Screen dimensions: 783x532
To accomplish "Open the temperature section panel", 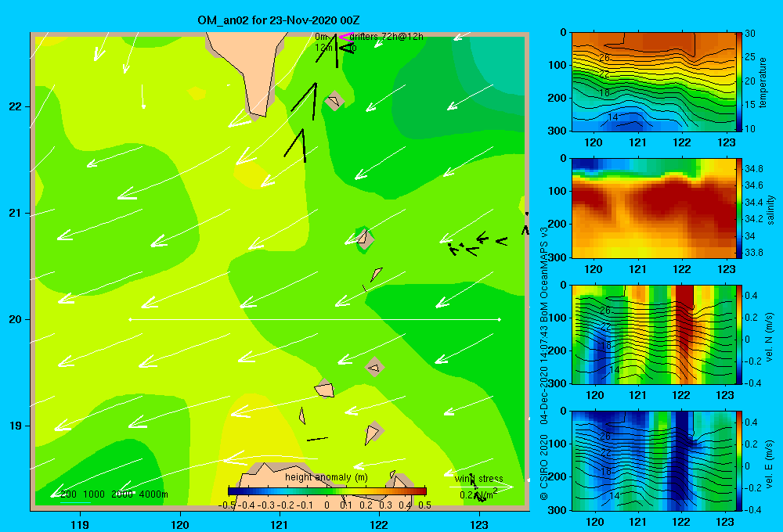I will point(653,82).
